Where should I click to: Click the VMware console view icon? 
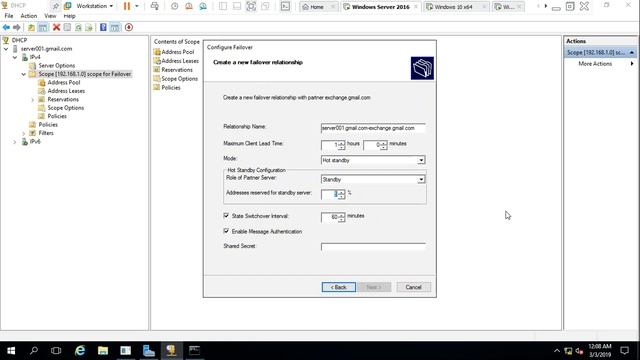pos(285,6)
